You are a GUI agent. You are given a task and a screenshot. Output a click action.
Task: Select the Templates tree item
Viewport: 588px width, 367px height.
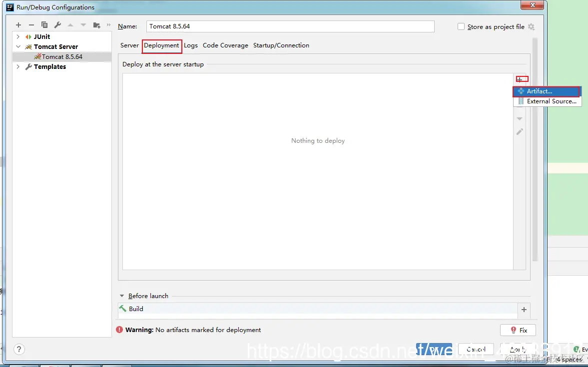pyautogui.click(x=49, y=67)
